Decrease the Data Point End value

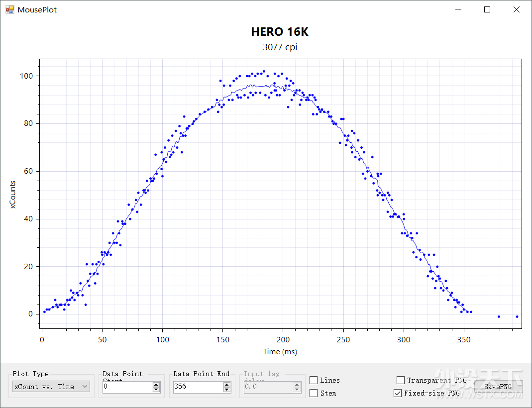(x=227, y=390)
